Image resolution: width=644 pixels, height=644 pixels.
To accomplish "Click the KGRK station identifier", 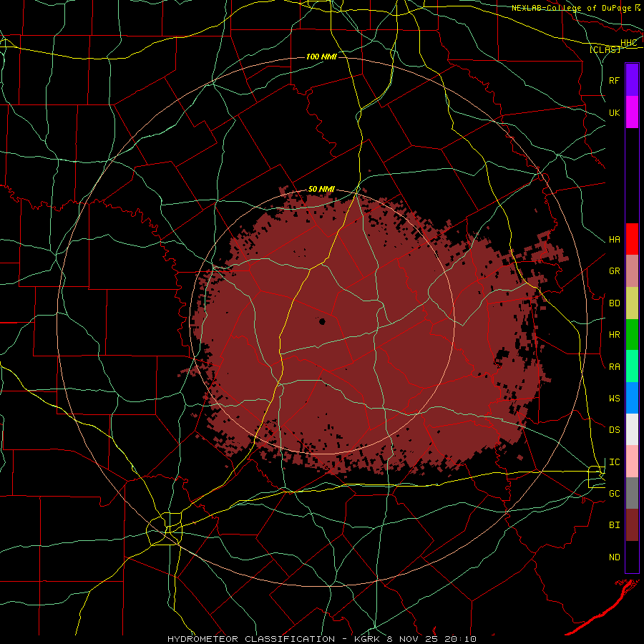I will pyautogui.click(x=369, y=639).
